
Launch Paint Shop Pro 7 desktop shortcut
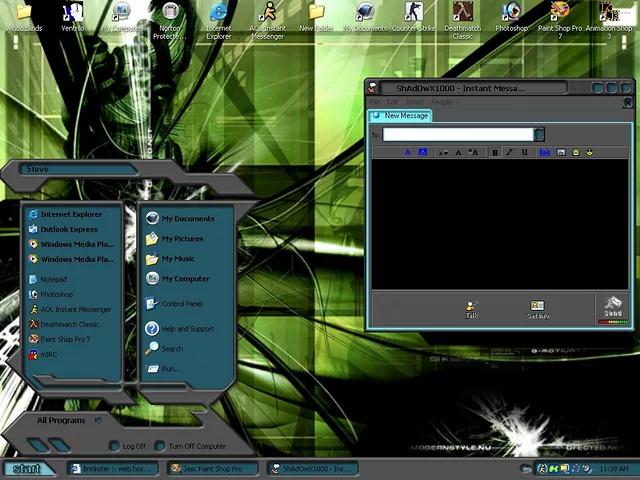click(560, 21)
